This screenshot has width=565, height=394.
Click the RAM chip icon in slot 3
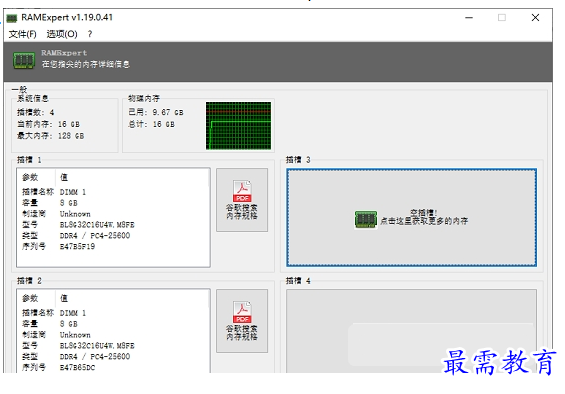366,220
